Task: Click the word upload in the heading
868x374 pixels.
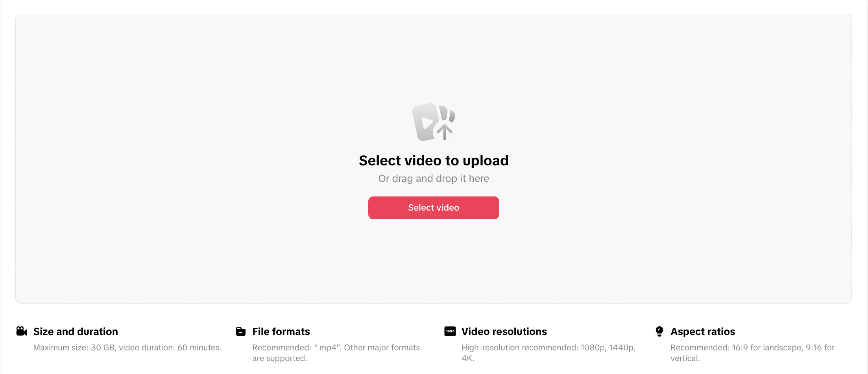Action: coord(486,161)
